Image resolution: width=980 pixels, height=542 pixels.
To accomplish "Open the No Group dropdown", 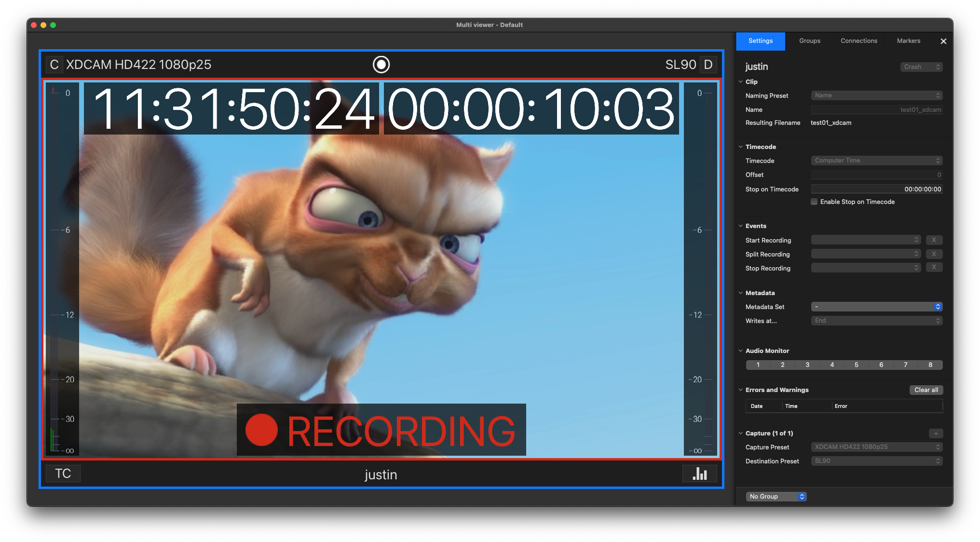I will (x=776, y=497).
